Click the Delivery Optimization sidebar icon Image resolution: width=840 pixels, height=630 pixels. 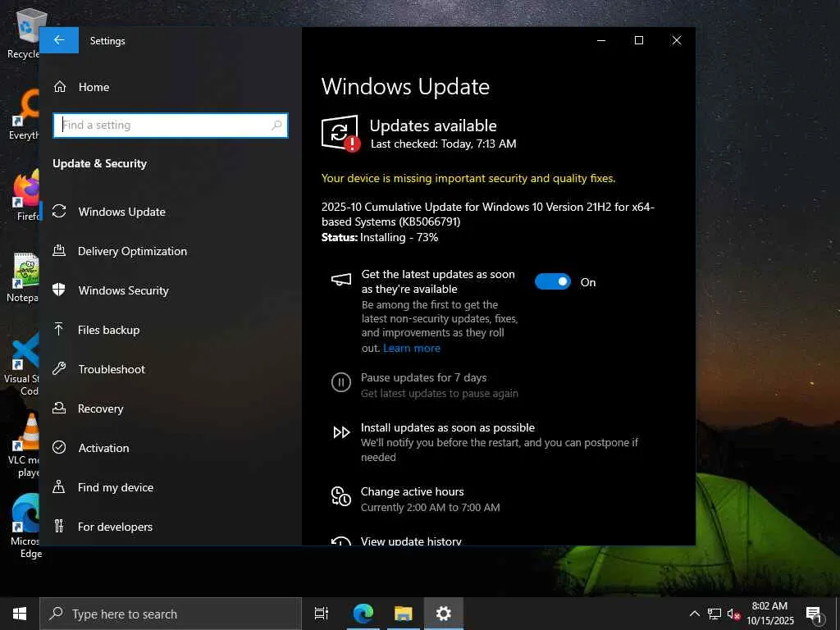(59, 251)
